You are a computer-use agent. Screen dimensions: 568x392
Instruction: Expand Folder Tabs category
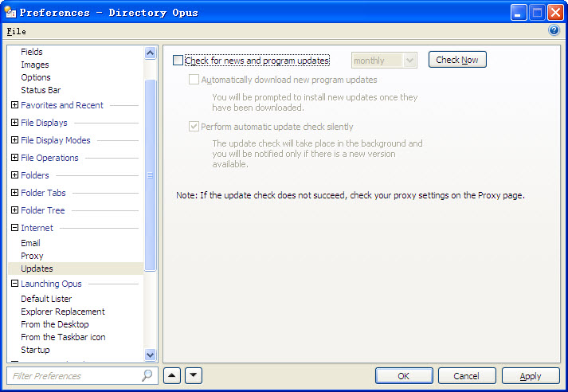point(14,192)
